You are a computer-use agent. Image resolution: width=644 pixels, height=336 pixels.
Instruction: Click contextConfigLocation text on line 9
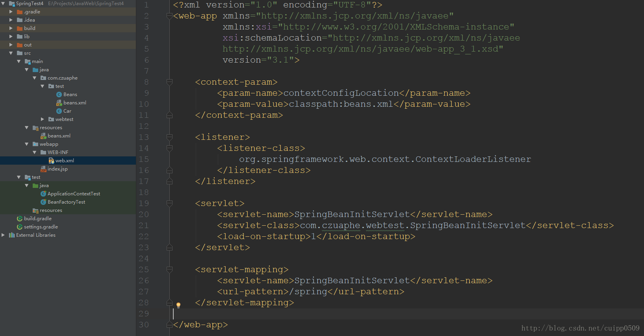(x=341, y=93)
